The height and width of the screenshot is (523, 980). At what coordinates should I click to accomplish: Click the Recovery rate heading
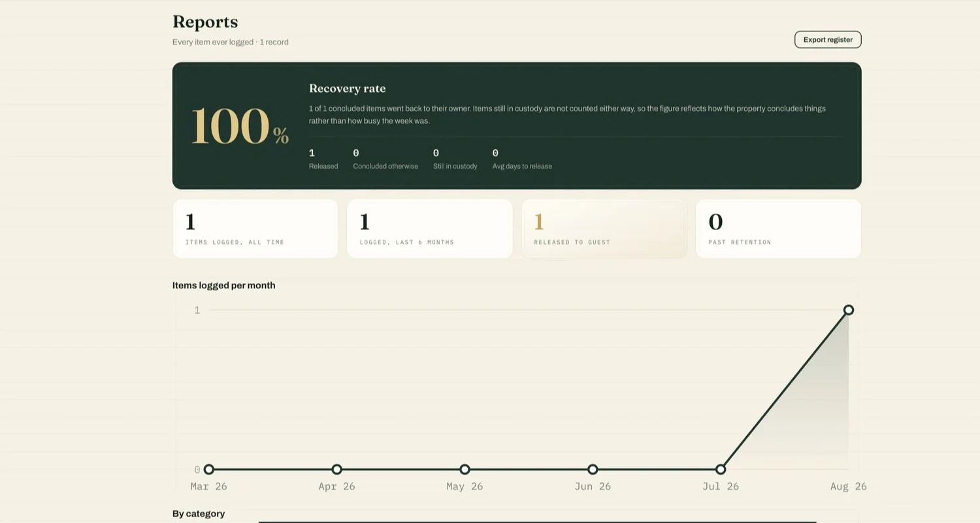(x=347, y=88)
